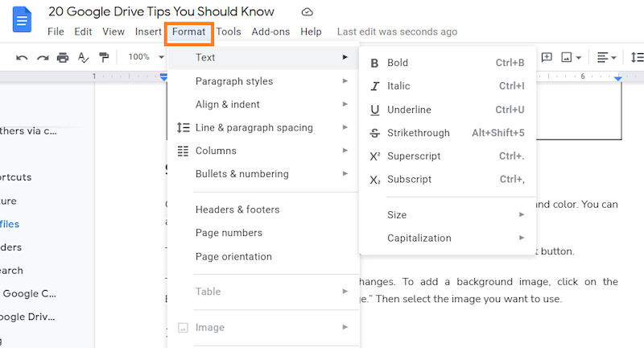Click the document title to rename
644x348 pixels.
162,11
